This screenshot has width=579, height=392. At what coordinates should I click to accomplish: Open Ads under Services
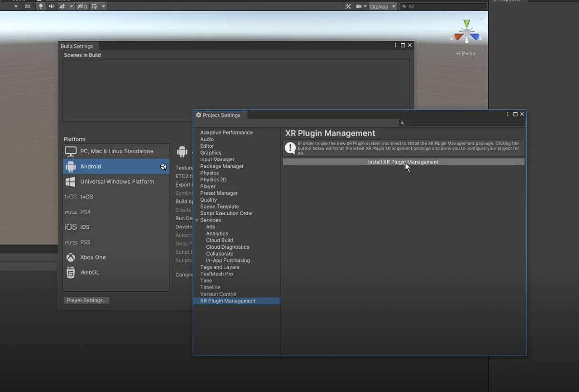click(x=211, y=227)
